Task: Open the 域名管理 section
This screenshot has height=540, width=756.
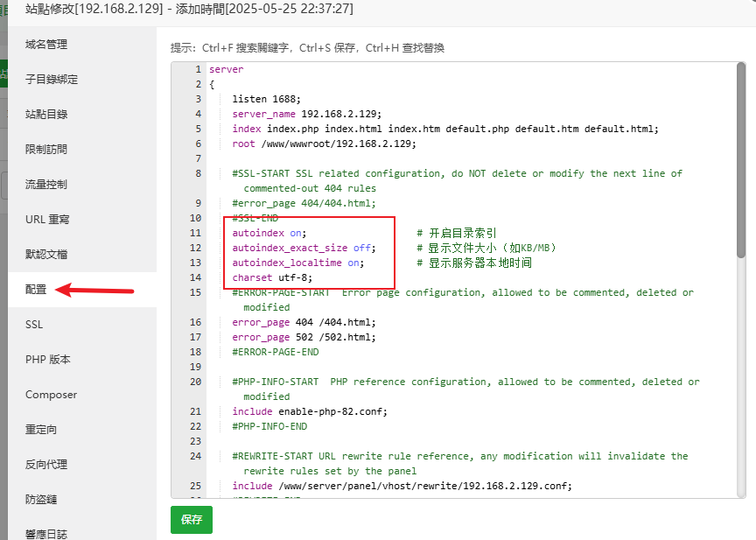Action: tap(46, 45)
